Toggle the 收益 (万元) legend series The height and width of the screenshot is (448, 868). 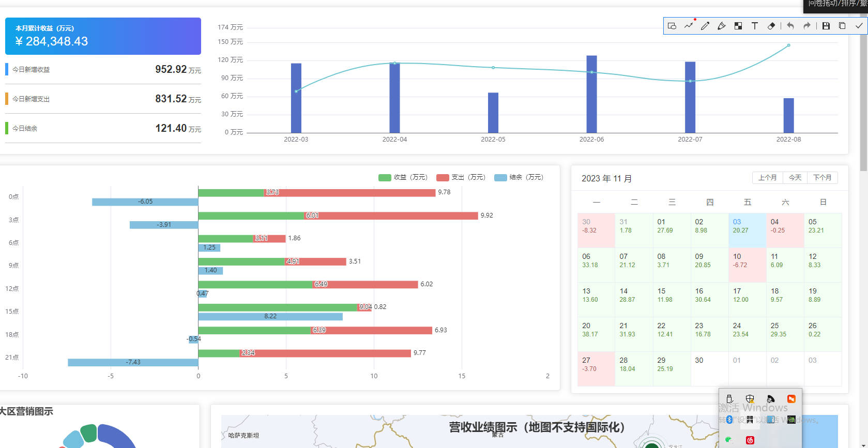click(403, 177)
